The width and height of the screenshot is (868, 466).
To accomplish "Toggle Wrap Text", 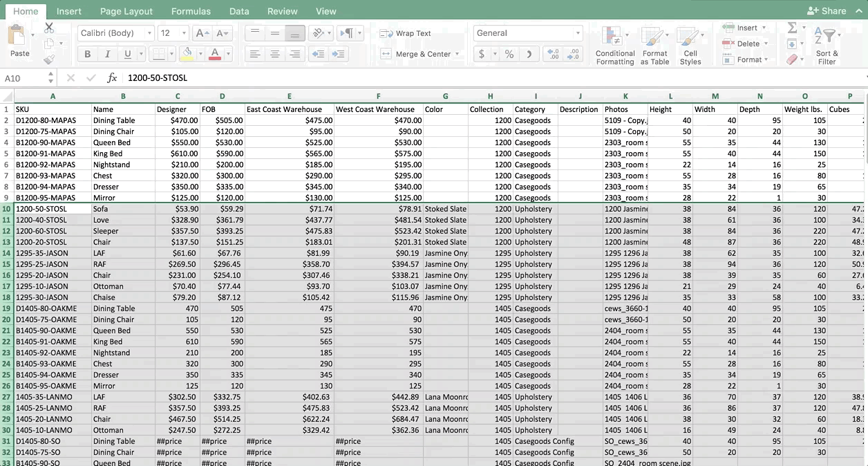I will 405,33.
